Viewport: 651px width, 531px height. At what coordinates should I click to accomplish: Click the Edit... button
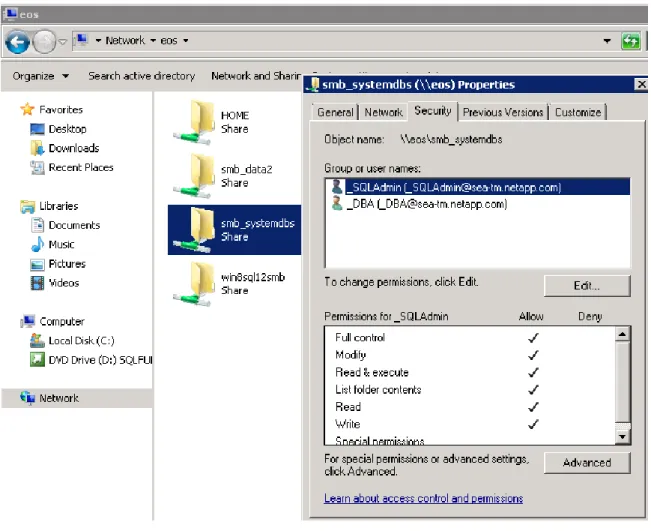(x=587, y=286)
